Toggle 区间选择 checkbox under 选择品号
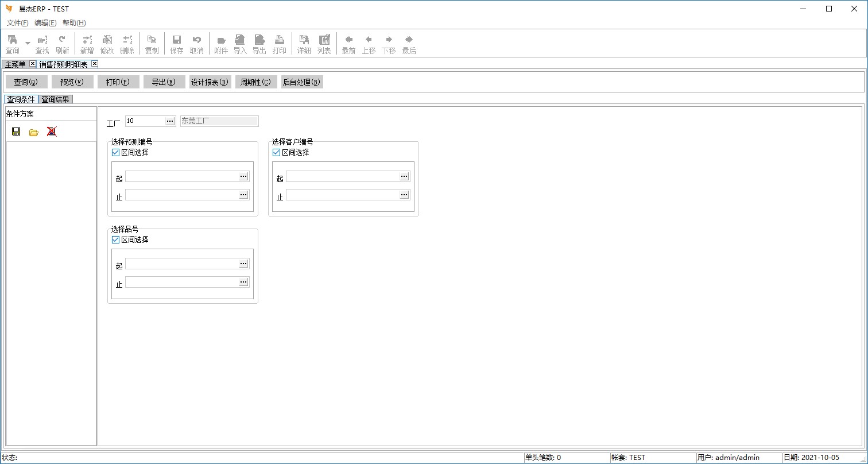 (115, 240)
